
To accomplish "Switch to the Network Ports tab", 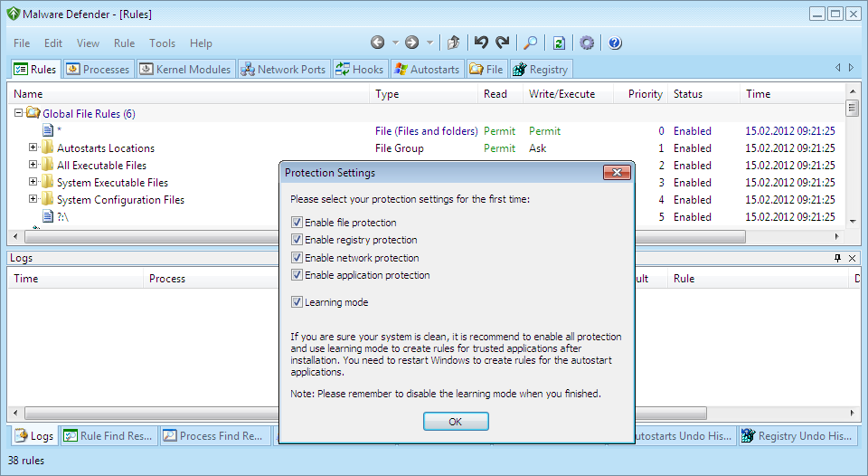I will tap(283, 70).
